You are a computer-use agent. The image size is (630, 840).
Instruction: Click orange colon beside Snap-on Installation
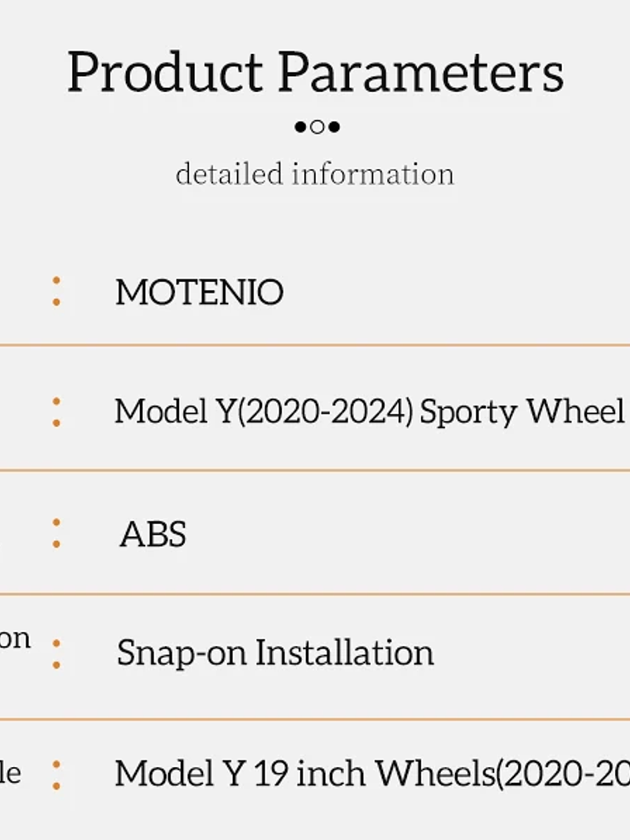coord(56,653)
